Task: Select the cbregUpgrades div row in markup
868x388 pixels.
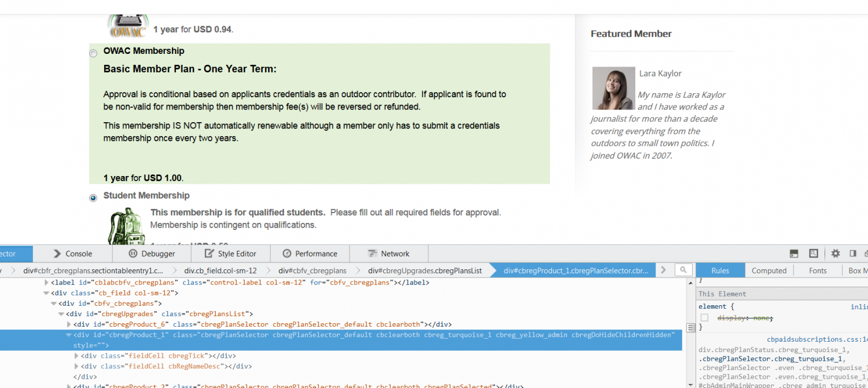Action: 160,314
